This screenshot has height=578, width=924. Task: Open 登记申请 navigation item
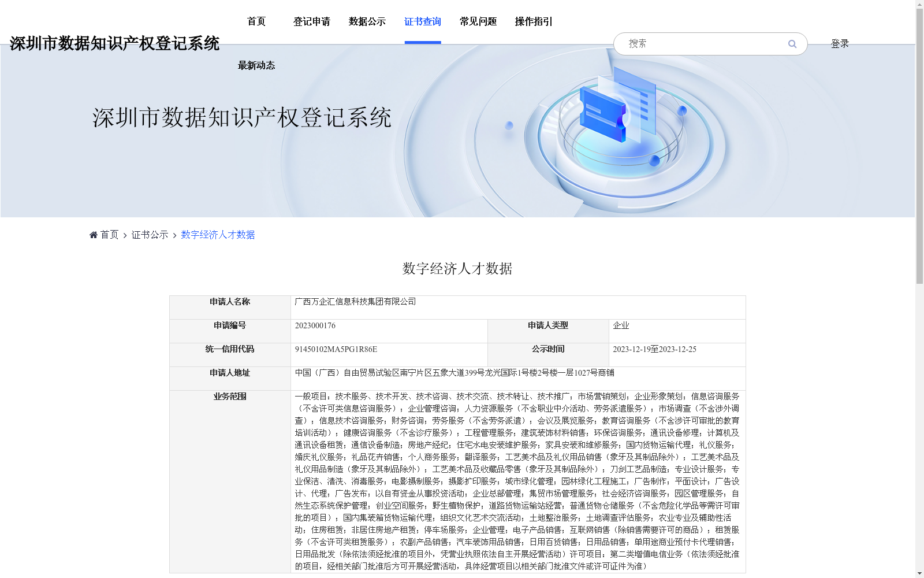click(x=312, y=22)
